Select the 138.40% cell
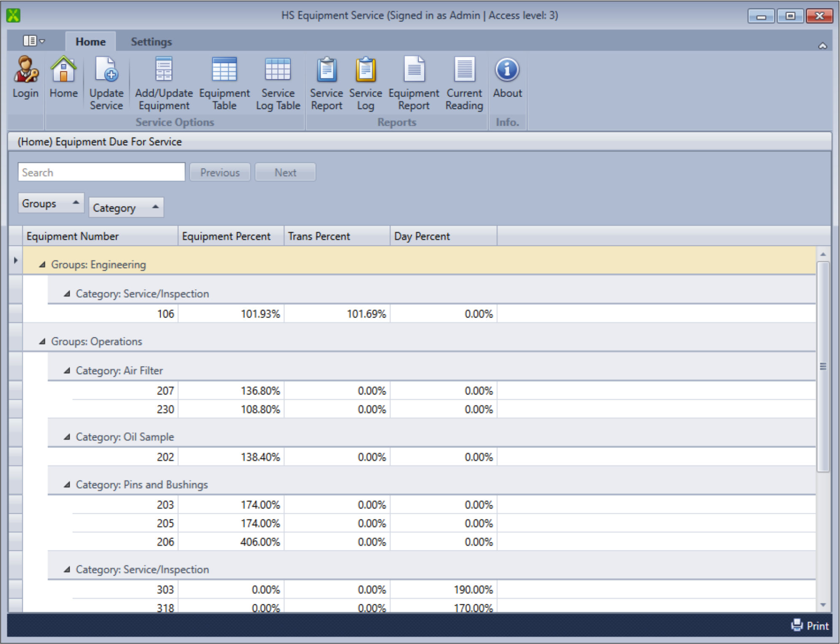The height and width of the screenshot is (644, 840). pyautogui.click(x=231, y=457)
